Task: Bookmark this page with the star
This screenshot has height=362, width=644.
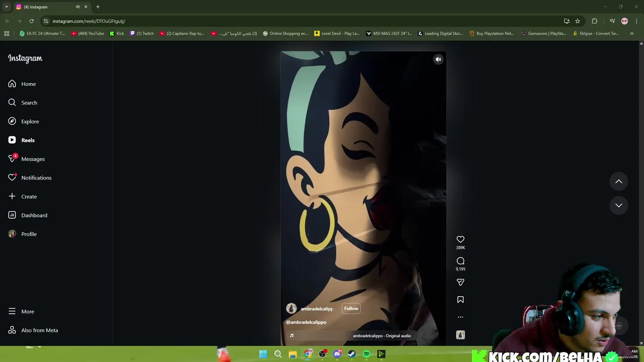Action: pos(578,21)
